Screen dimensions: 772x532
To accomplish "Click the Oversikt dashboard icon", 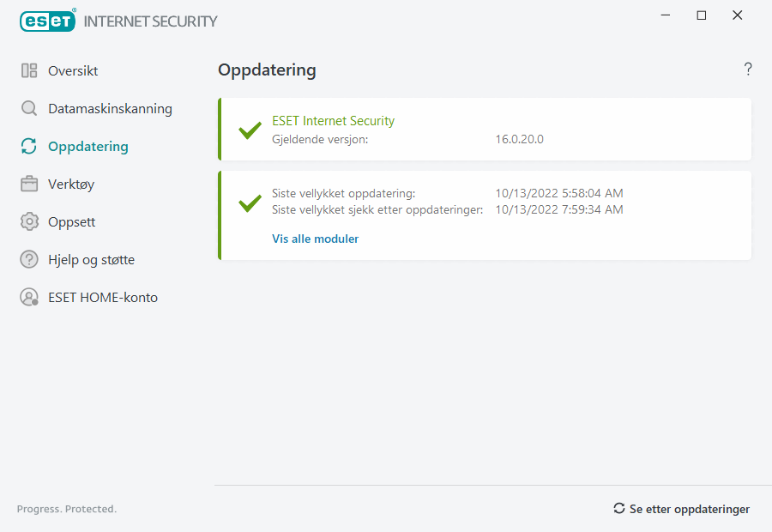I will (29, 71).
